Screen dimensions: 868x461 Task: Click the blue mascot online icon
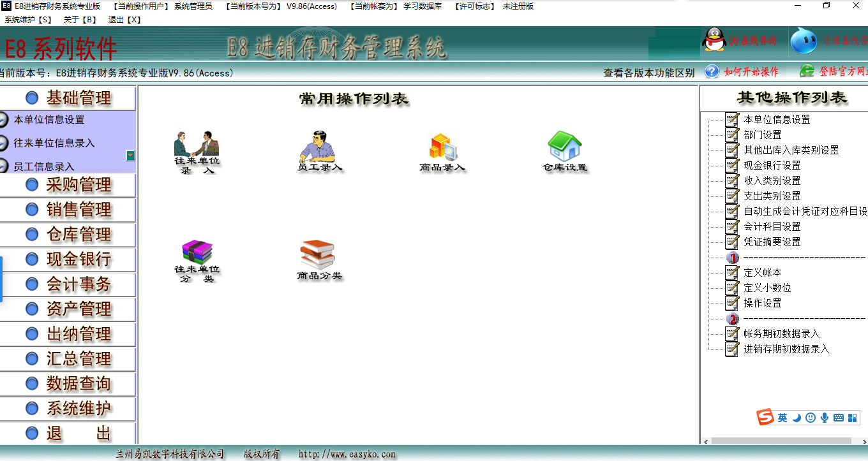pyautogui.click(x=804, y=41)
